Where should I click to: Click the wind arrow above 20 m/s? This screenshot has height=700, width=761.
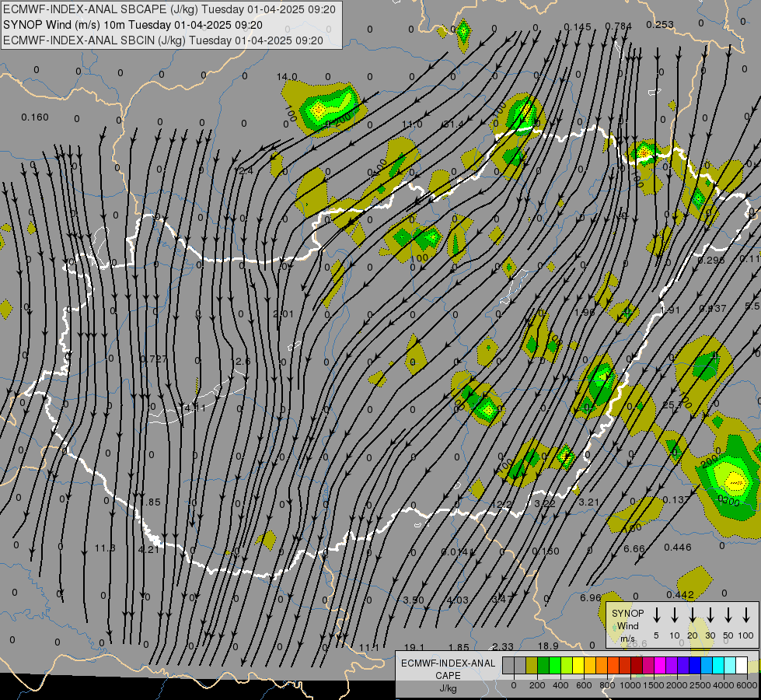[x=692, y=614]
